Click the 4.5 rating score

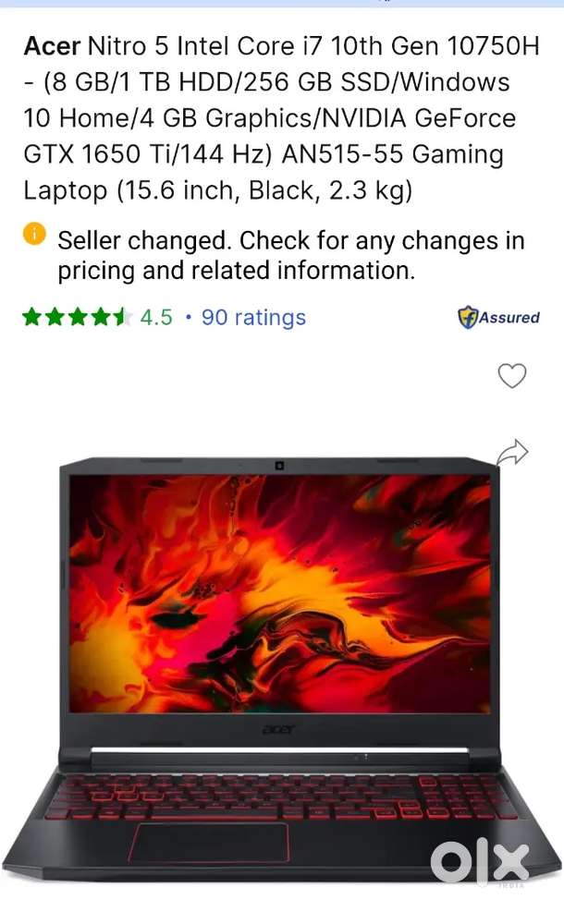tap(156, 317)
